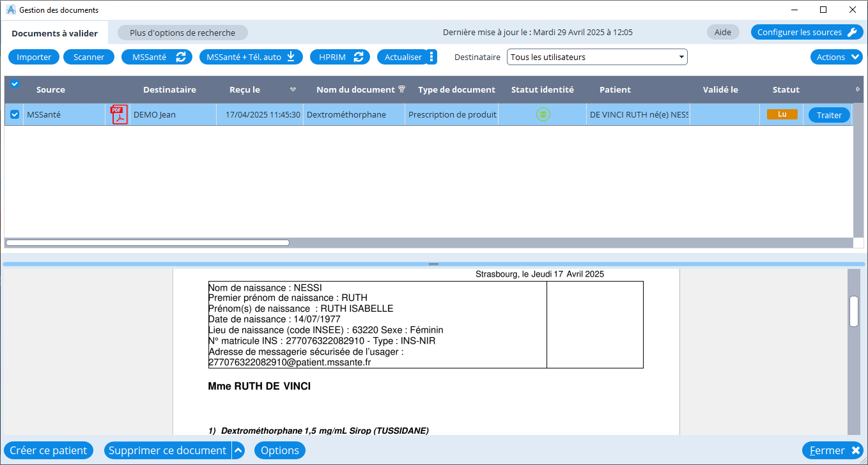Click the orange Lu status badge
This screenshot has width=868, height=465.
(x=782, y=114)
